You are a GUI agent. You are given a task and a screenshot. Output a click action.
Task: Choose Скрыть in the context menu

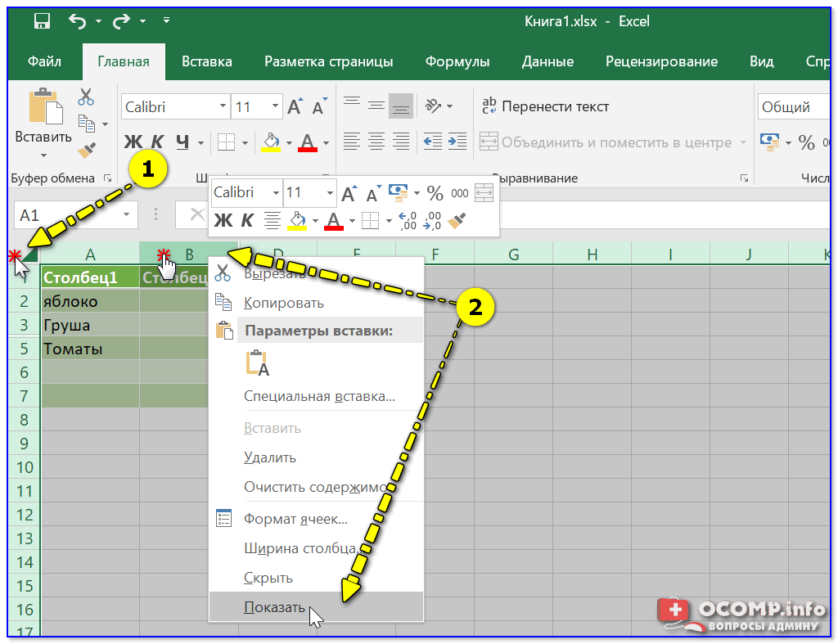pos(268,578)
